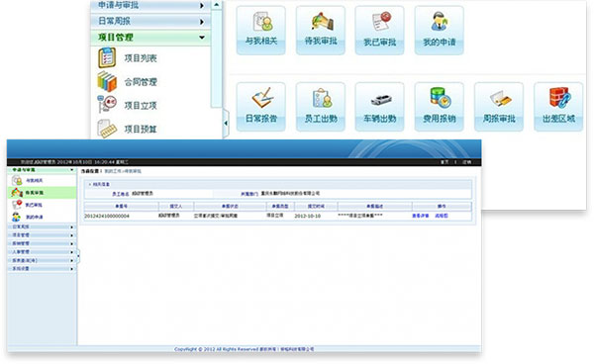Image resolution: width=594 pixels, height=364 pixels.
Task: Open 流程图 link in the table row
Action: click(x=442, y=216)
